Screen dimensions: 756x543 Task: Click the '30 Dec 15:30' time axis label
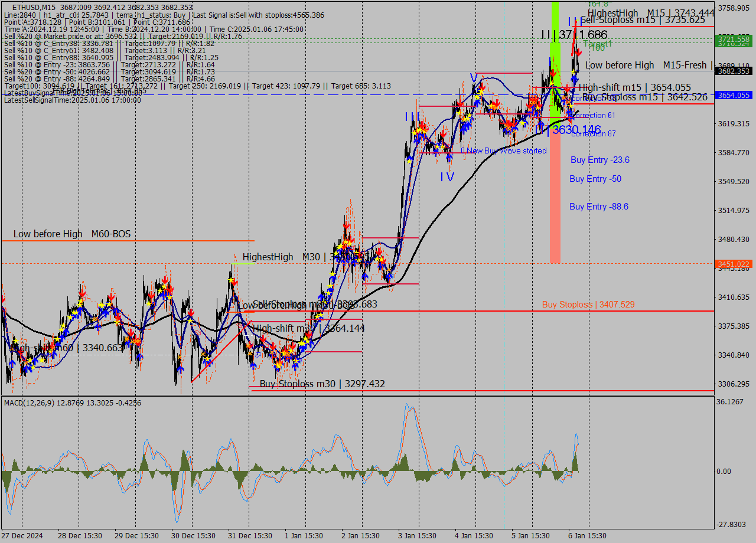pyautogui.click(x=193, y=536)
